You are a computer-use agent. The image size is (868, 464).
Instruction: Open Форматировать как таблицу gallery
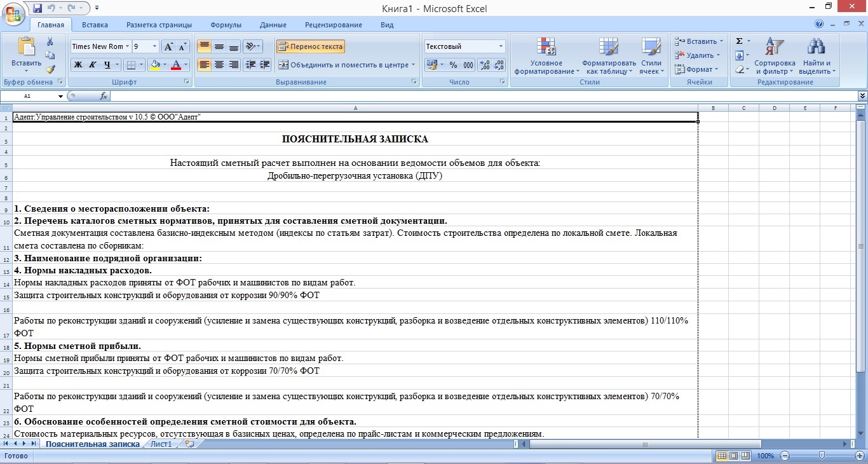tap(609, 56)
